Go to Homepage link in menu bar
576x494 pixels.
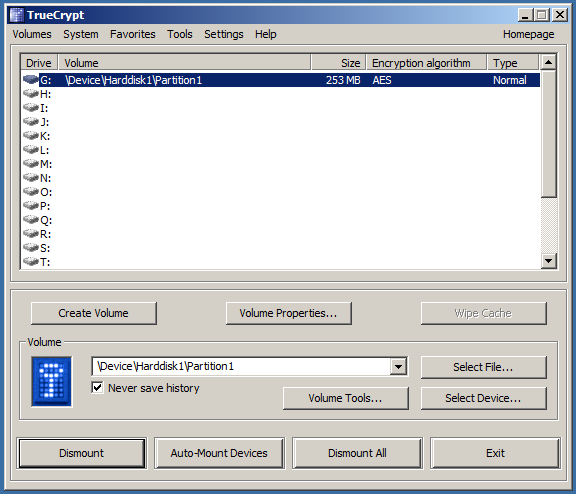[528, 34]
